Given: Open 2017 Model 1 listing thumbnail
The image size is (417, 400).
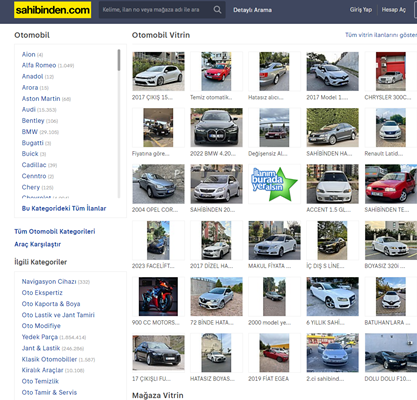Looking at the screenshot, I should 333,71.
